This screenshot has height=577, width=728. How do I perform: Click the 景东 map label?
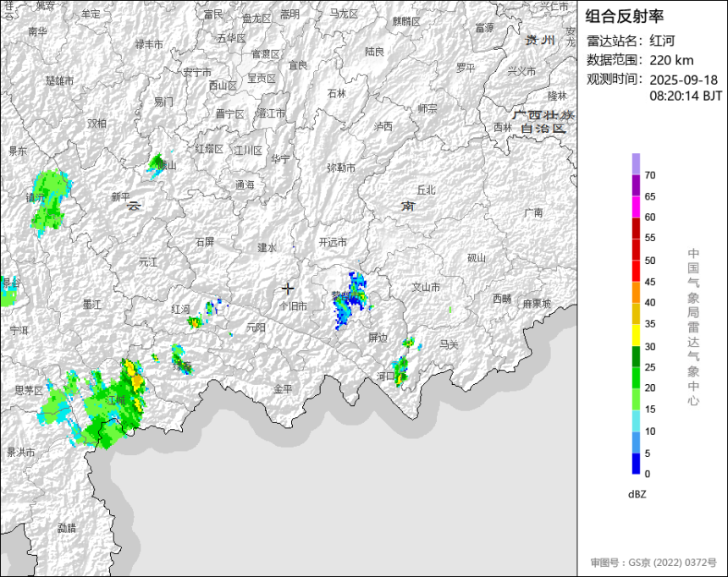[x=18, y=151]
